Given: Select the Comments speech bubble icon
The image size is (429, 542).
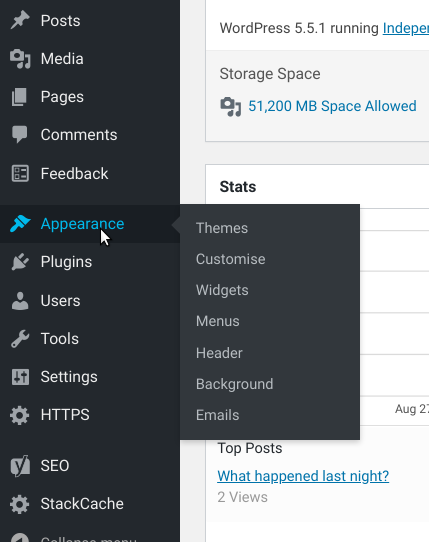Looking at the screenshot, I should tap(20, 135).
